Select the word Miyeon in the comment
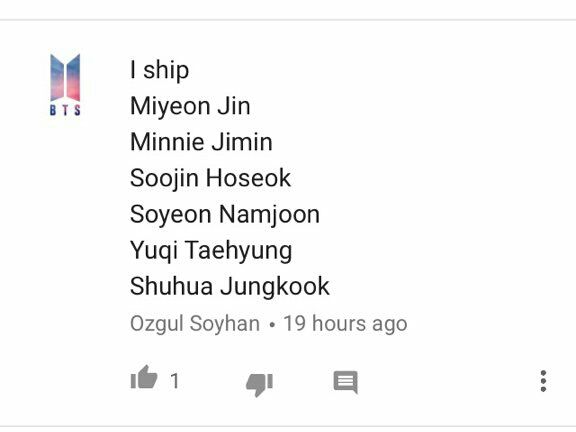Image resolution: width=576 pixels, height=432 pixels. (170, 107)
